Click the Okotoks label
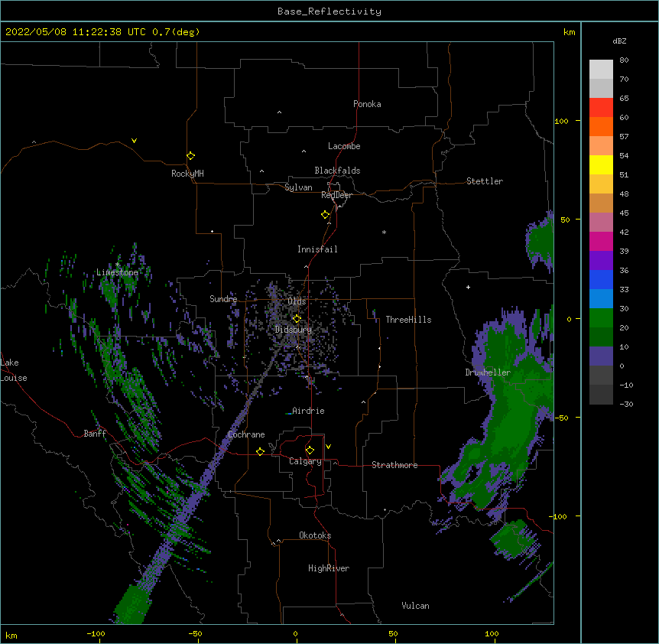This screenshot has width=659, height=644. [x=315, y=535]
